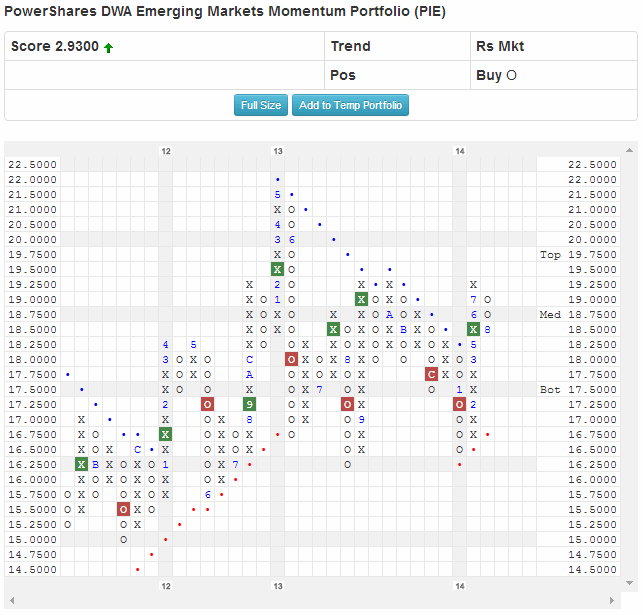Click the green X box at 16.2500
Viewport: 643px width, 615px height.
click(x=81, y=464)
